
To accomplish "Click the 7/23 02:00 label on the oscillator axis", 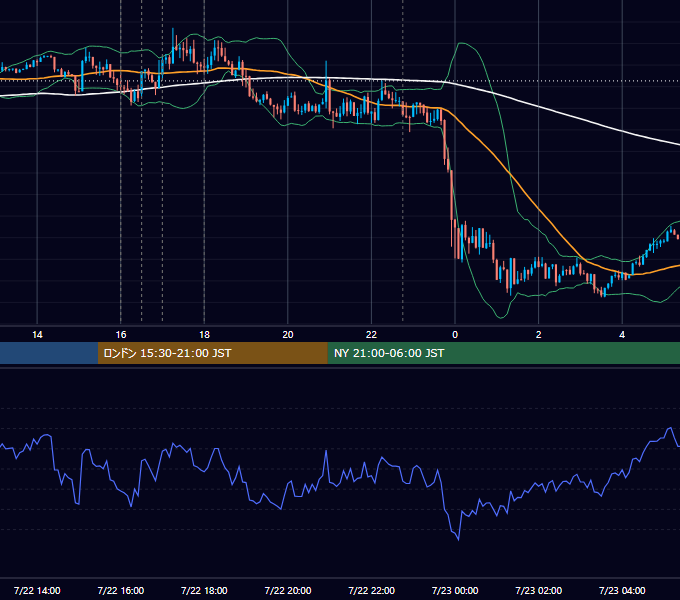I will pyautogui.click(x=539, y=590).
